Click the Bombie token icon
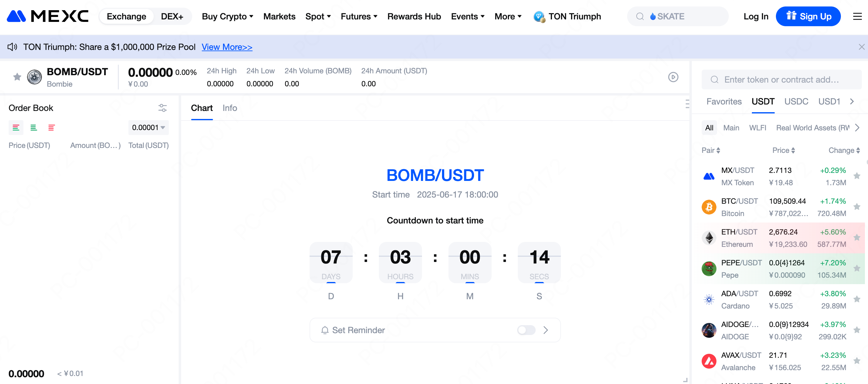Screen dimensions: 868x384 tap(34, 77)
